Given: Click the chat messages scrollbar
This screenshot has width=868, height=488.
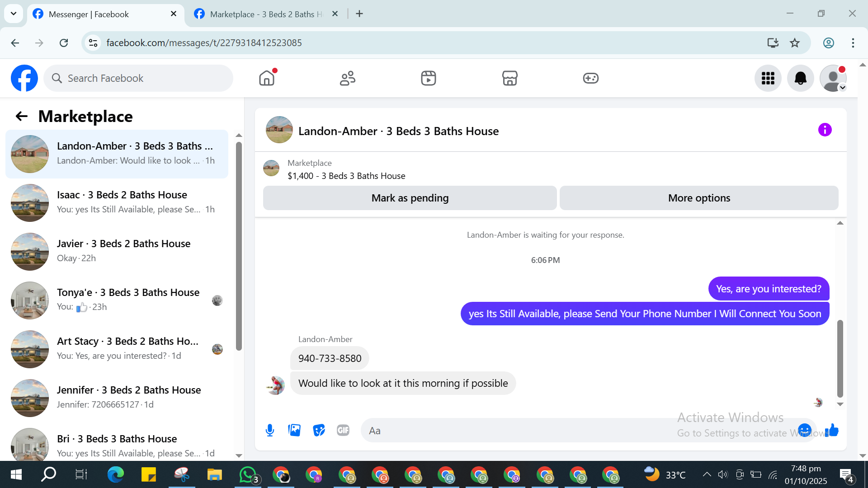Looking at the screenshot, I should coord(840,358).
